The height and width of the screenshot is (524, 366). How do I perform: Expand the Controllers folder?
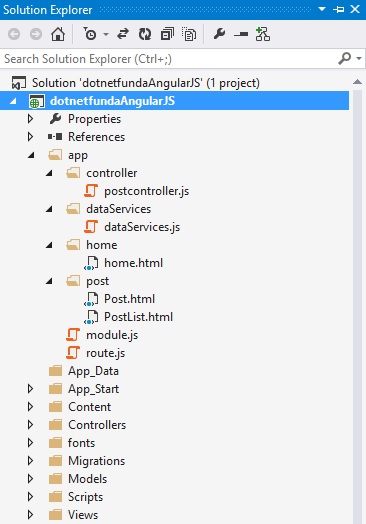click(30, 425)
